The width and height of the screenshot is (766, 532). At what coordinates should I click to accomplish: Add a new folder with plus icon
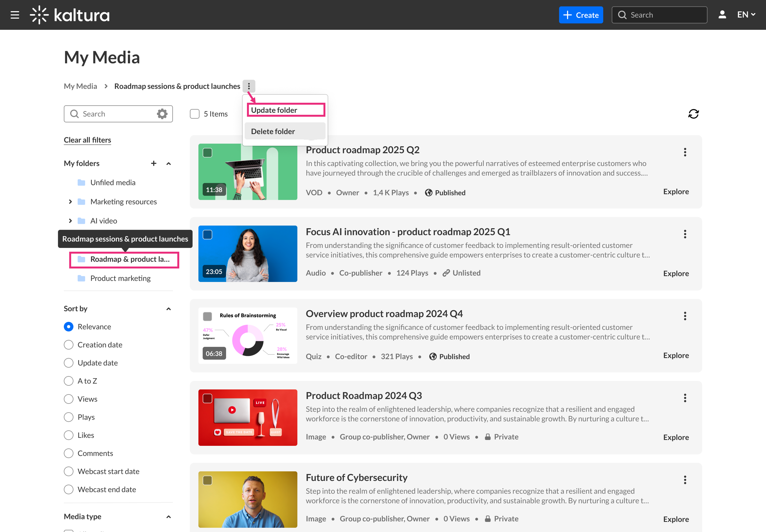(x=154, y=163)
